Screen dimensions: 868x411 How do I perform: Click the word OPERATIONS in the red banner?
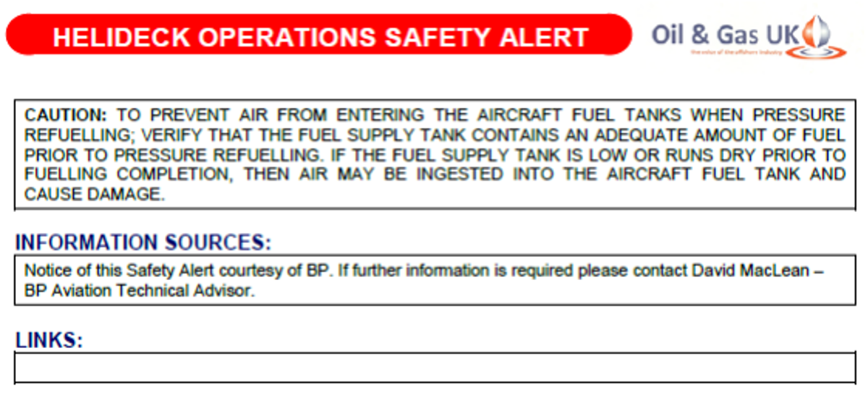tap(286, 37)
